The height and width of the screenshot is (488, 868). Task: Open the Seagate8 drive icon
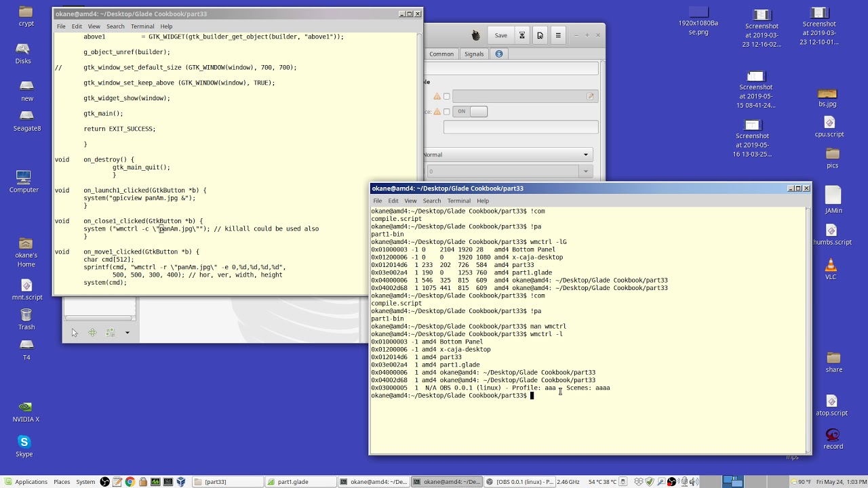coord(26,121)
